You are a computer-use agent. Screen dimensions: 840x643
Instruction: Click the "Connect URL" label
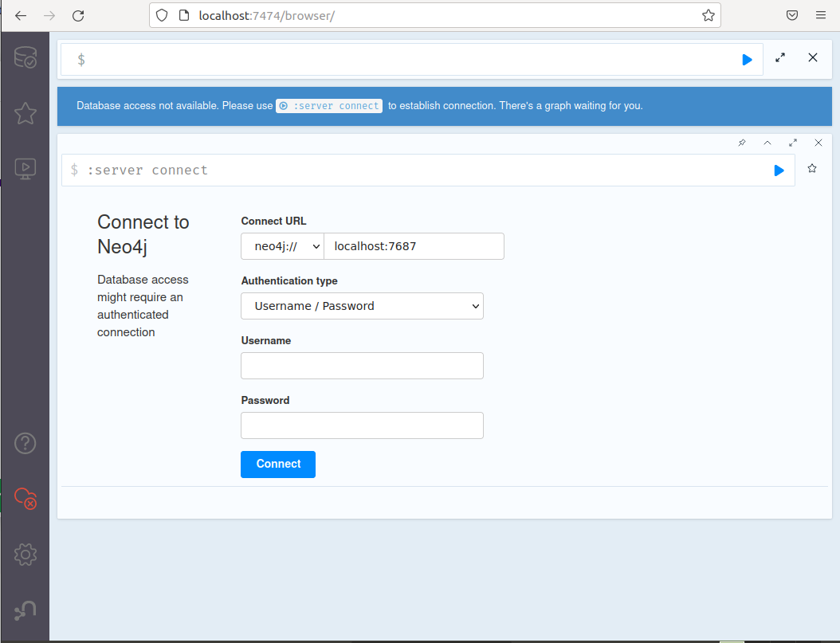coord(273,222)
